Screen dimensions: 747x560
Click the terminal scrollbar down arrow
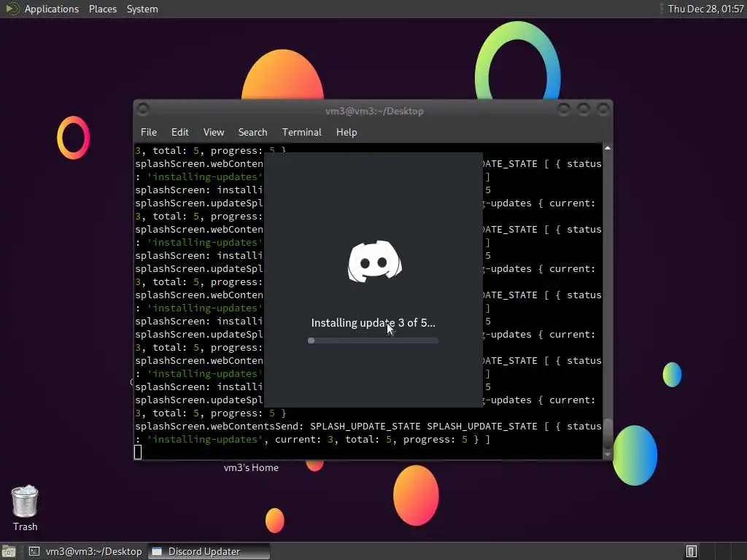click(x=608, y=454)
